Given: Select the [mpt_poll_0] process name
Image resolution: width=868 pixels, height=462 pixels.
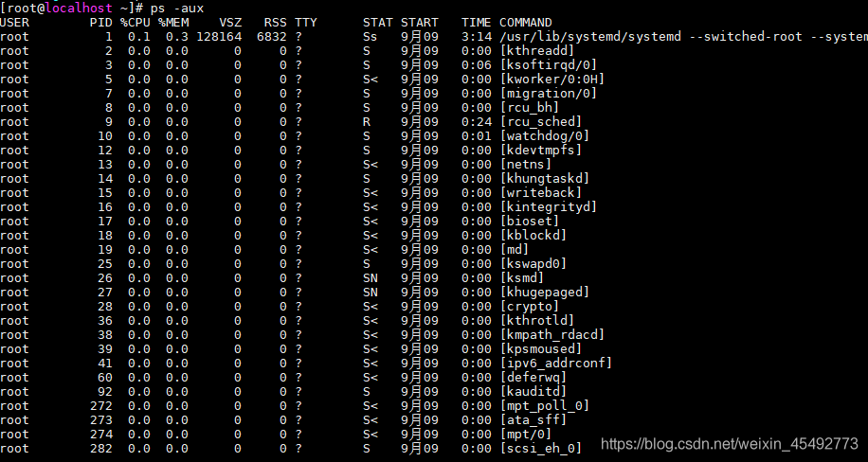Looking at the screenshot, I should click(545, 406).
